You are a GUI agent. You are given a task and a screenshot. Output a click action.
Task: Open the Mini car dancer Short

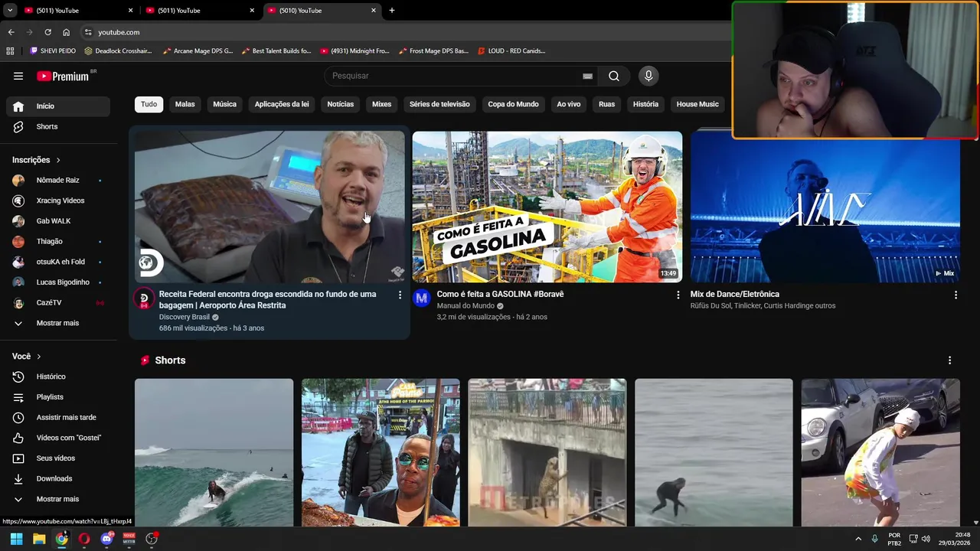coord(880,452)
